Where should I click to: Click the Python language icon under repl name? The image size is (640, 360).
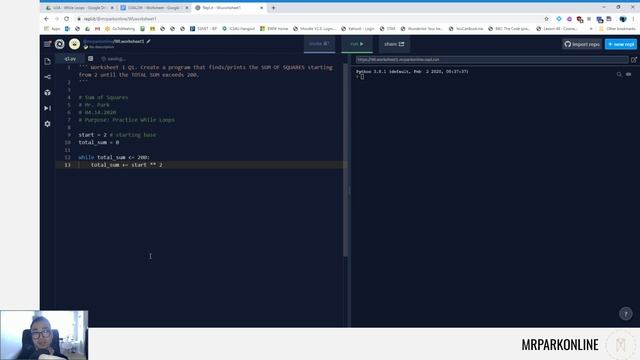click(86, 47)
